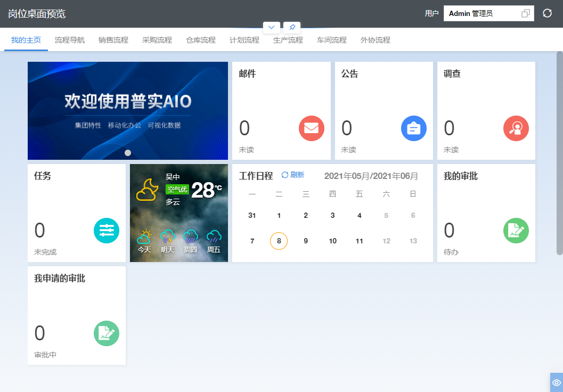Select 周五 rain forecast icon
Image resolution: width=563 pixels, height=392 pixels.
[214, 236]
